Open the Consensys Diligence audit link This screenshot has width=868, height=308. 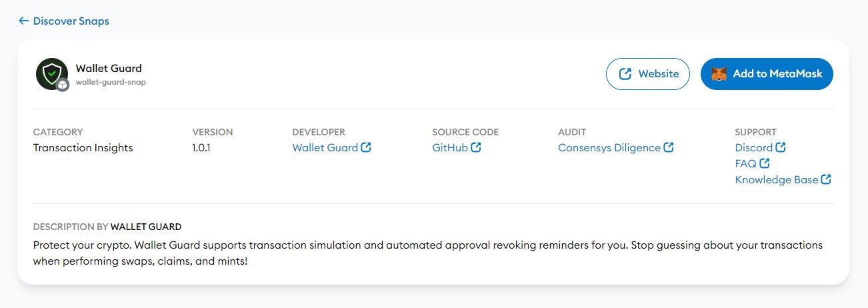609,148
